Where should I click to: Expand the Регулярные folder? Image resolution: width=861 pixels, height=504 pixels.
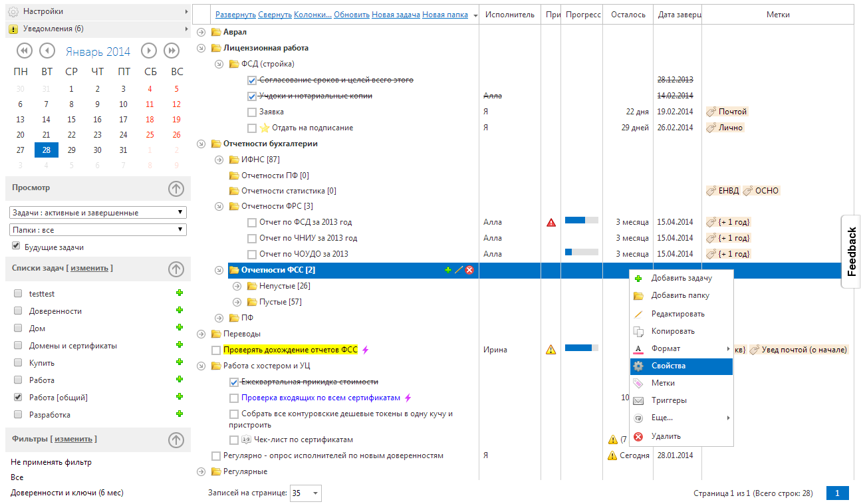click(202, 471)
